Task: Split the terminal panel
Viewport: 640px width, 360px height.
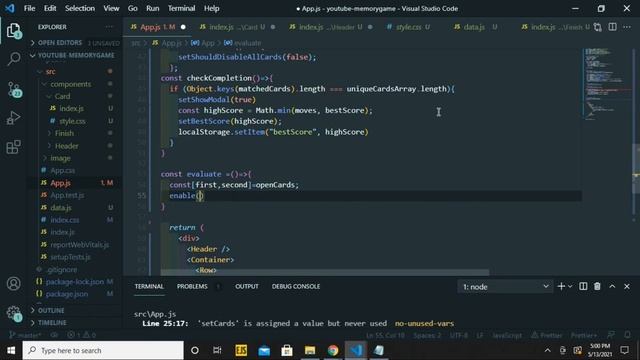Action: tap(583, 287)
